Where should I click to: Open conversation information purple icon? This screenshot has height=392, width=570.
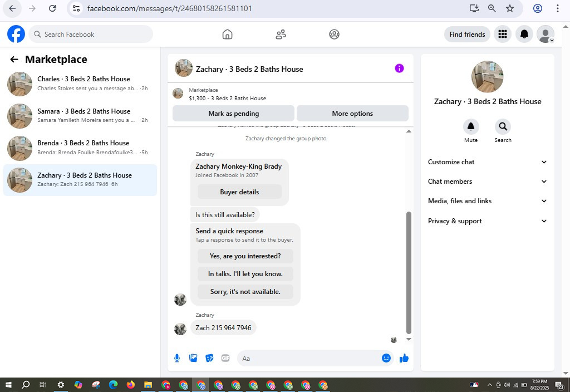click(399, 68)
